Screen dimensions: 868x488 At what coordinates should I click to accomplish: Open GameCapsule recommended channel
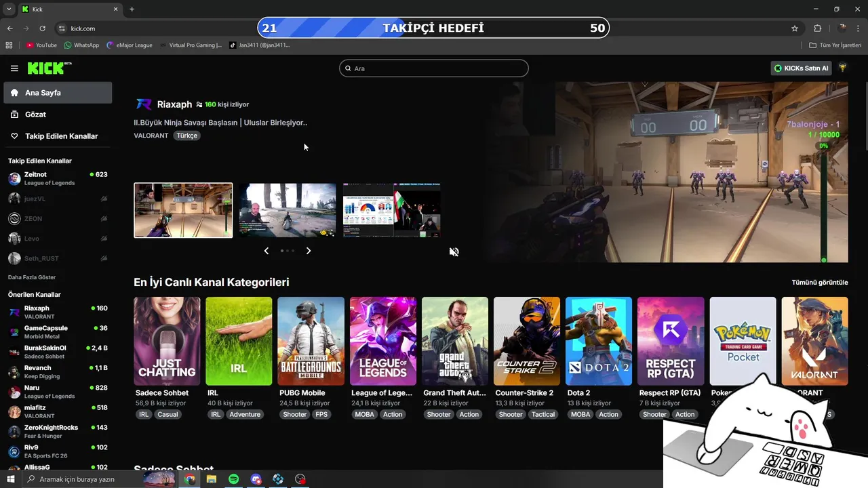click(58, 332)
